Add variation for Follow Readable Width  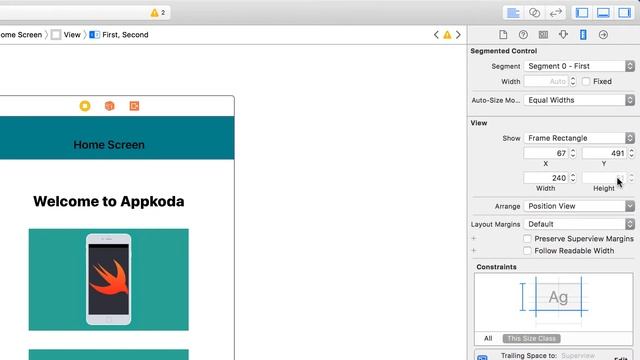click(x=474, y=250)
